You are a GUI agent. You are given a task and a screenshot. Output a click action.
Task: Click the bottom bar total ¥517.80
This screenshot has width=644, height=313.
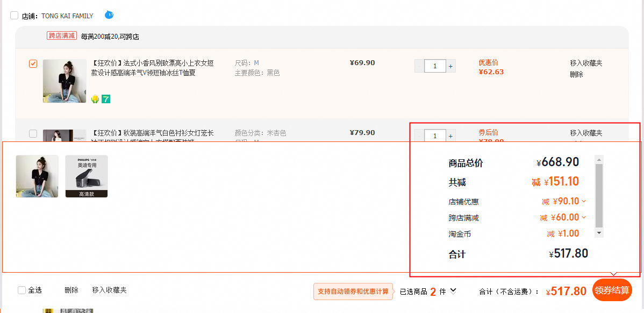click(x=567, y=291)
